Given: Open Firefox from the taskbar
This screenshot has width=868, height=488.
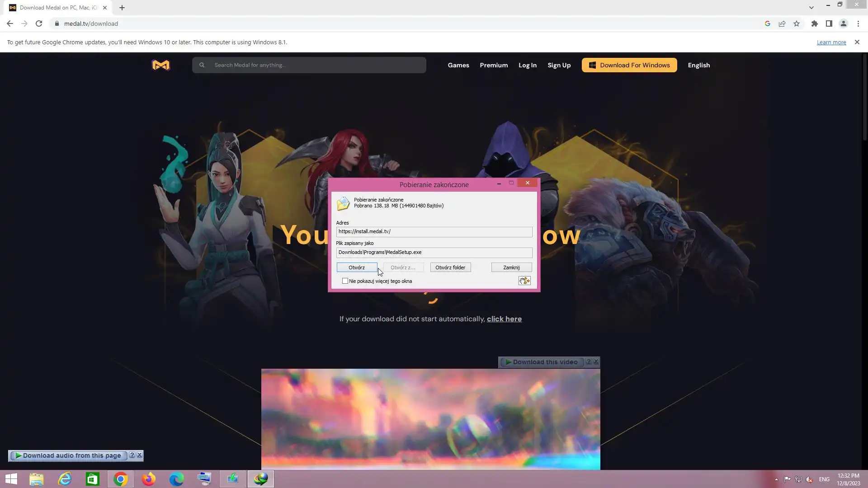Looking at the screenshot, I should (148, 479).
